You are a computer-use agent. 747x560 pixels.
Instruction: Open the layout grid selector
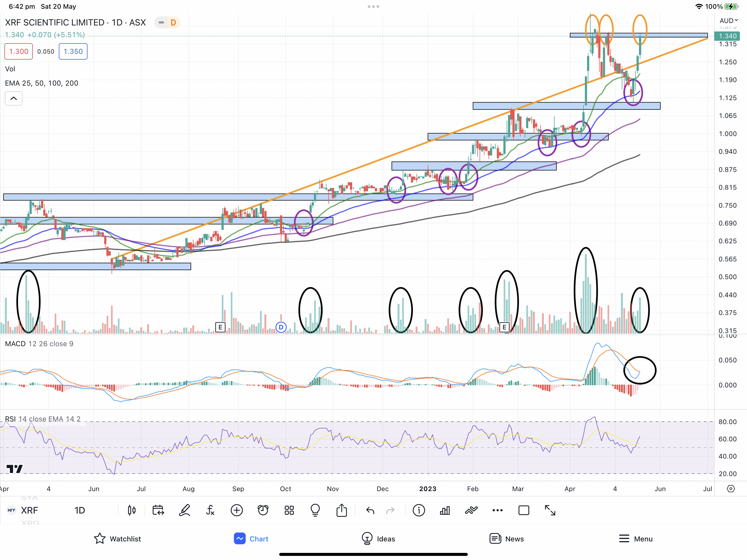pyautogui.click(x=289, y=510)
